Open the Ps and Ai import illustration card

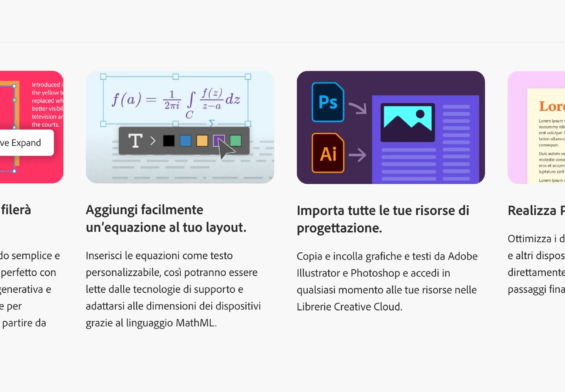[x=391, y=127]
